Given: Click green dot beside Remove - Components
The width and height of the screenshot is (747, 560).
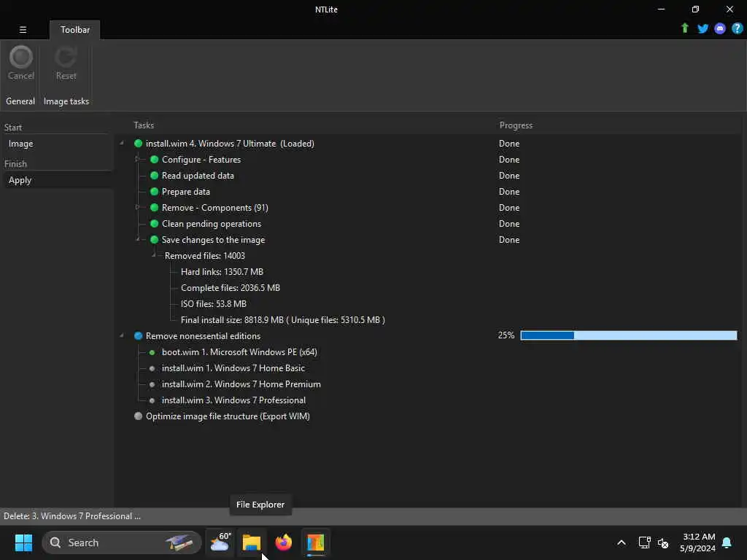Looking at the screenshot, I should 154,208.
